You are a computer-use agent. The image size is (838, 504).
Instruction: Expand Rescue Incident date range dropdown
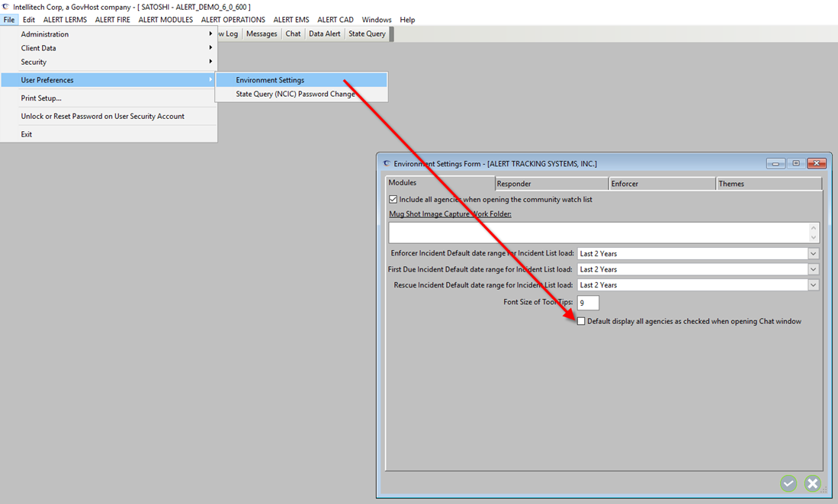click(x=813, y=285)
